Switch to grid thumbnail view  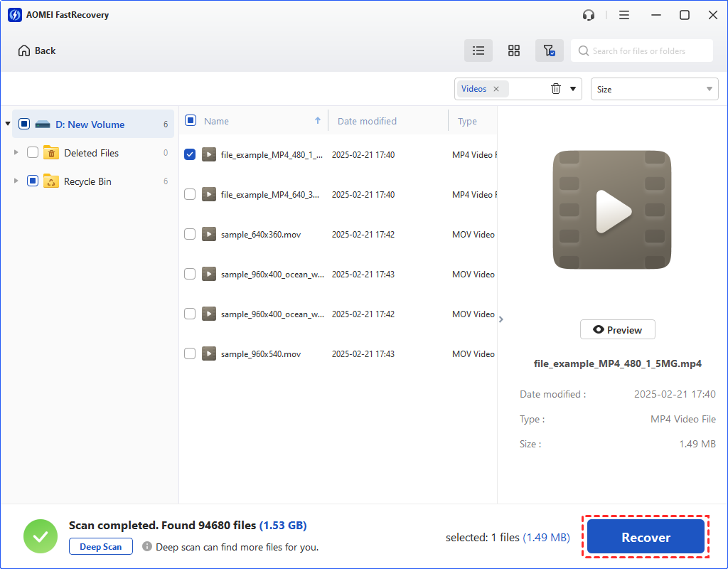[514, 50]
